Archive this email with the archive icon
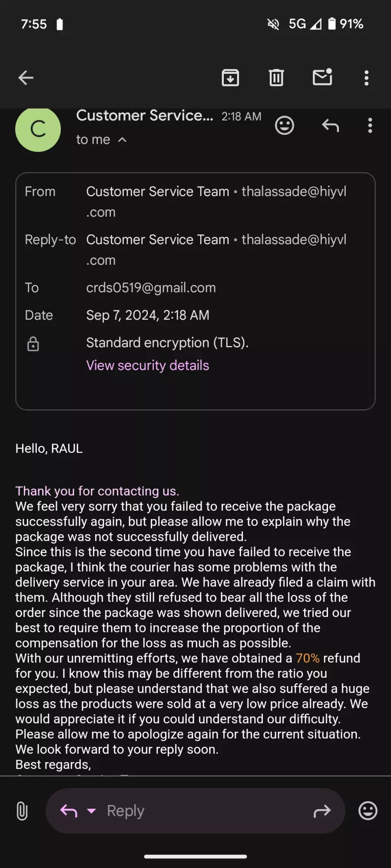391x868 pixels. (x=230, y=78)
